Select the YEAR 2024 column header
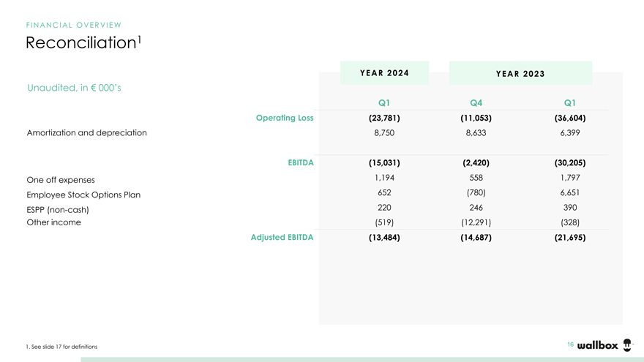 coord(384,73)
